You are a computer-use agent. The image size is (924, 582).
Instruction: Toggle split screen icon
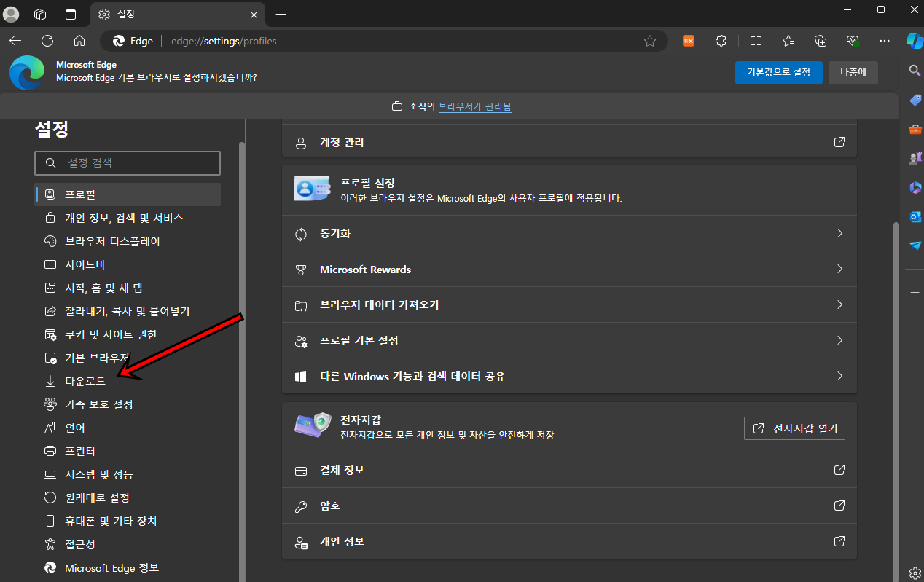tap(756, 41)
